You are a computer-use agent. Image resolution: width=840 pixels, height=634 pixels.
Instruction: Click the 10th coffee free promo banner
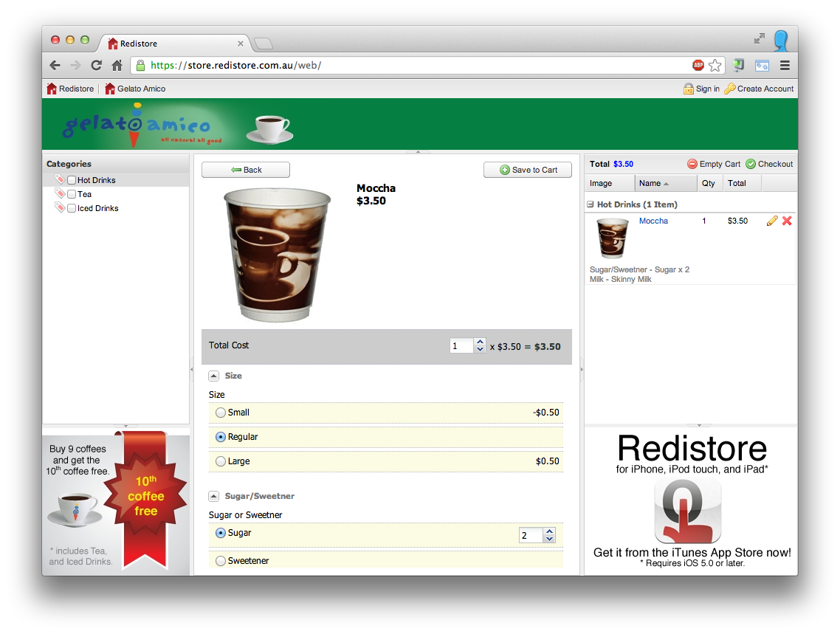[116, 503]
